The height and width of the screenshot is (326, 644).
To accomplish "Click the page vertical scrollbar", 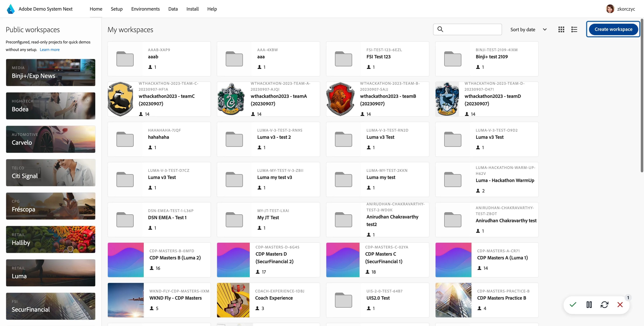I will point(642,96).
